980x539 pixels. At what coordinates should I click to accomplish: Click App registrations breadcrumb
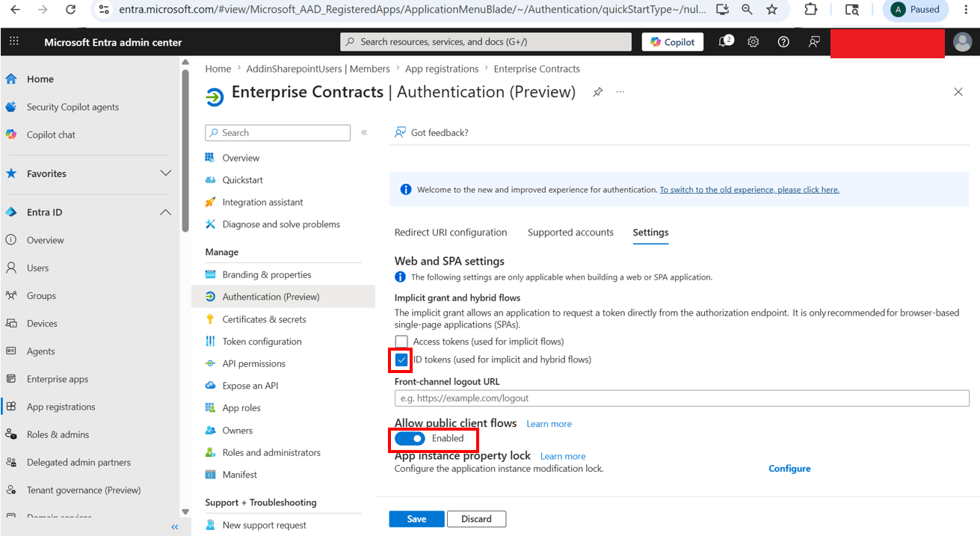click(442, 69)
